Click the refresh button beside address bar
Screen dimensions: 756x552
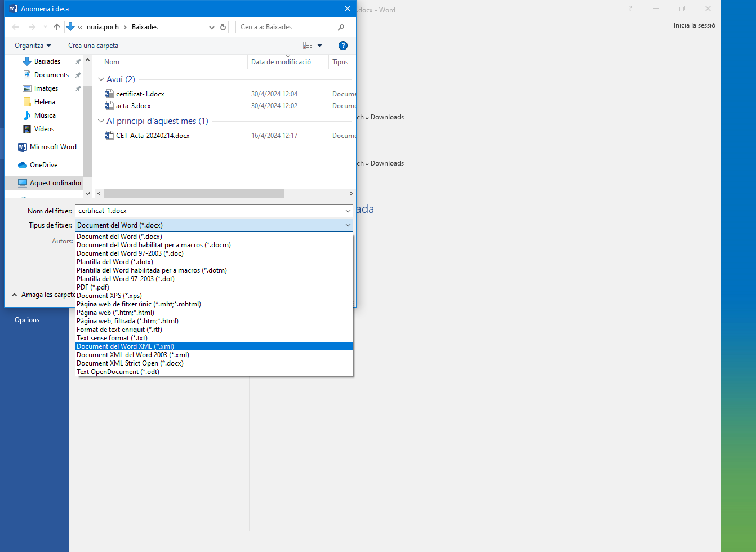pyautogui.click(x=223, y=27)
